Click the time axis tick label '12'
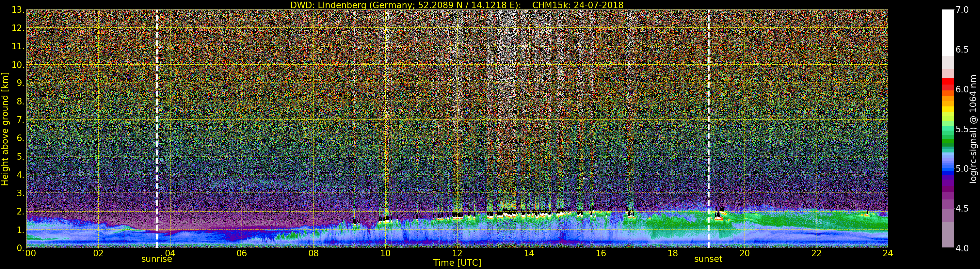980x269 pixels. [457, 253]
